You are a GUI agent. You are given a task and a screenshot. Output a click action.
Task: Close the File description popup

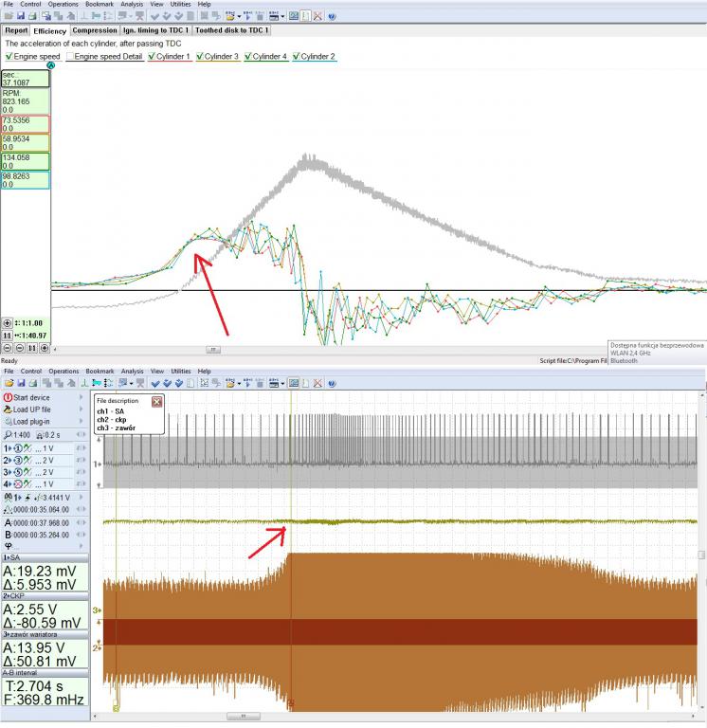pos(157,402)
